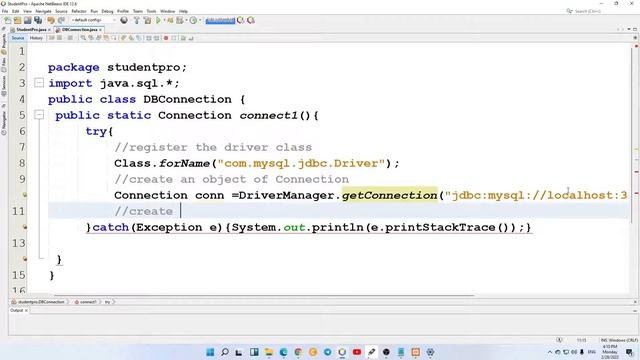The image size is (640, 360).
Task: Switch editor to History view
Action: tap(36, 38)
